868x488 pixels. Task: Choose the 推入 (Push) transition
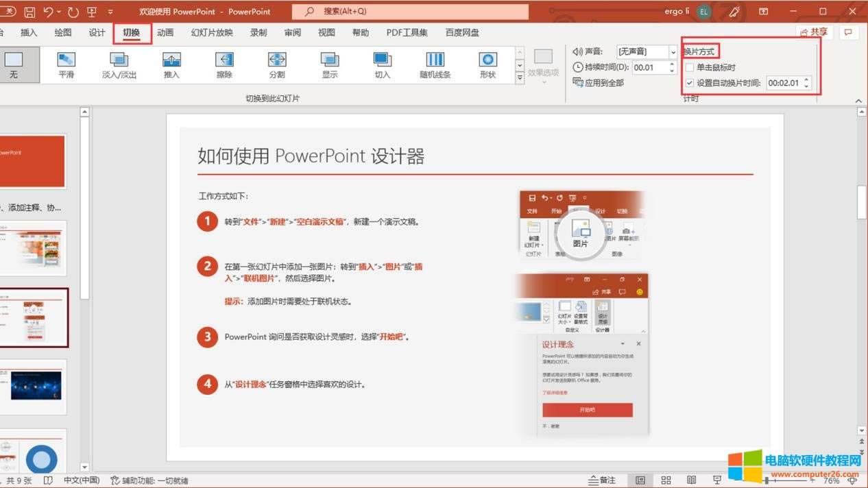pyautogui.click(x=171, y=65)
